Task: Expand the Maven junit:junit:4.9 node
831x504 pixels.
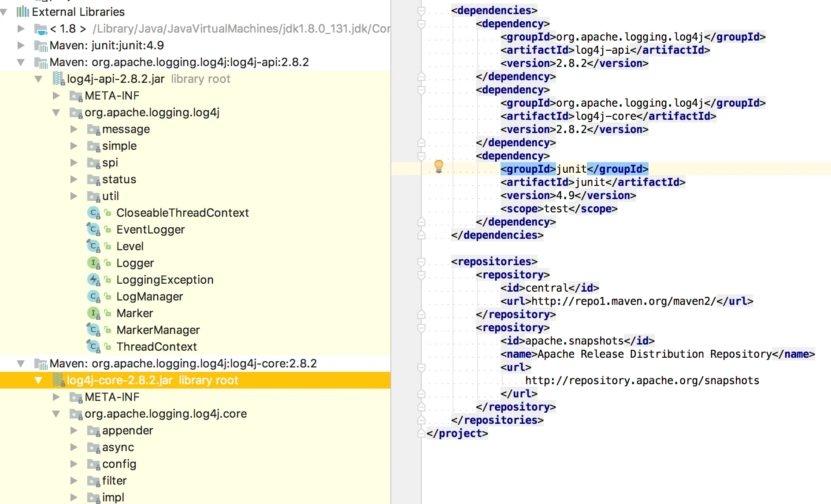Action: (x=21, y=45)
